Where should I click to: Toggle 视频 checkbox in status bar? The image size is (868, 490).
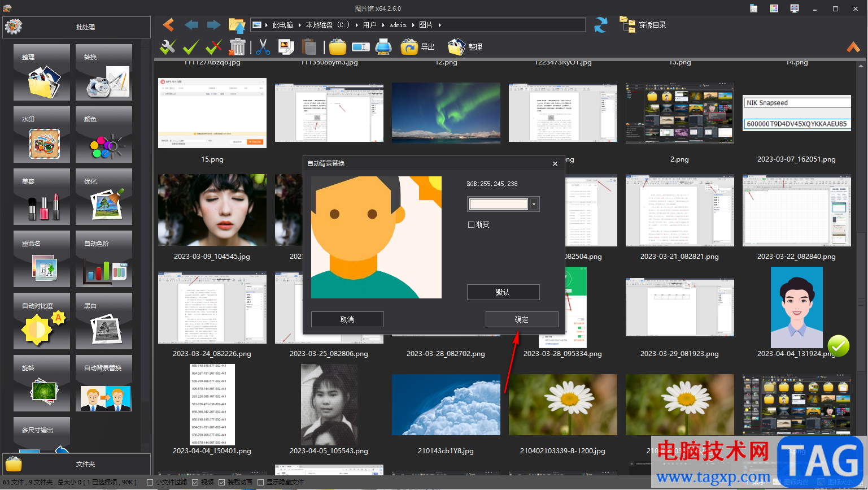[x=195, y=483]
